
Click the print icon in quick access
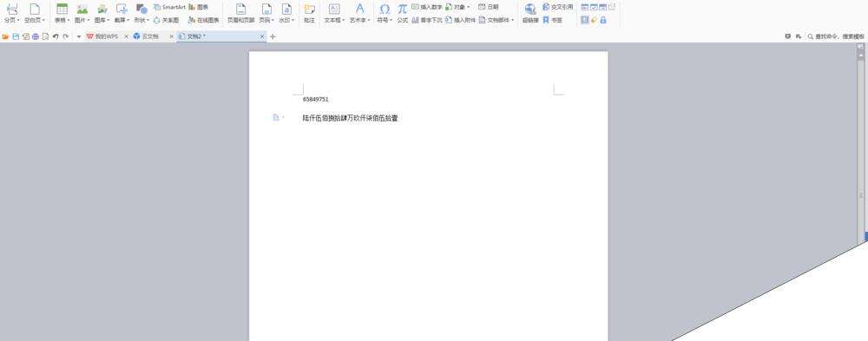click(x=36, y=36)
